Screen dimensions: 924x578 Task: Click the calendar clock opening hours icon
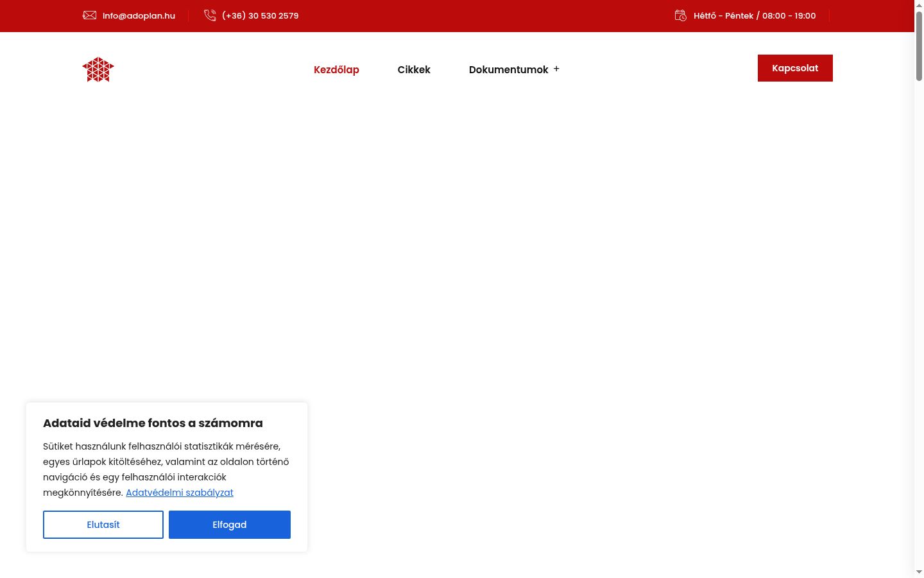click(681, 15)
